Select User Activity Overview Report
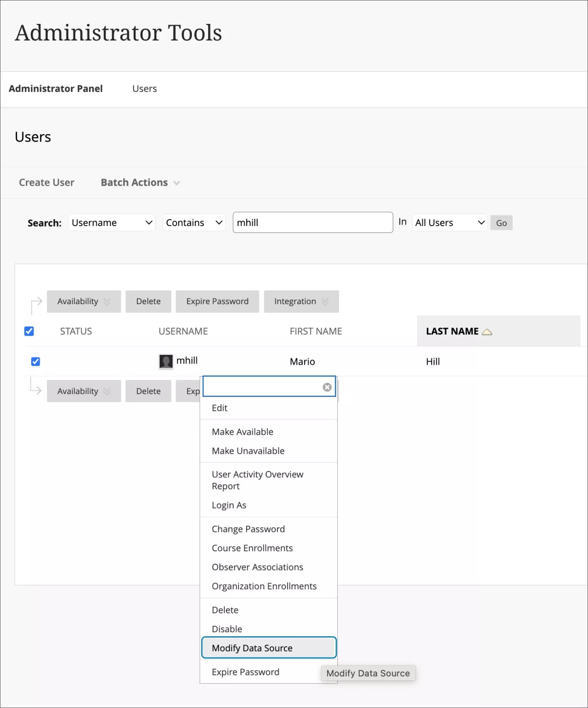Viewport: 588px width, 708px height. [257, 480]
